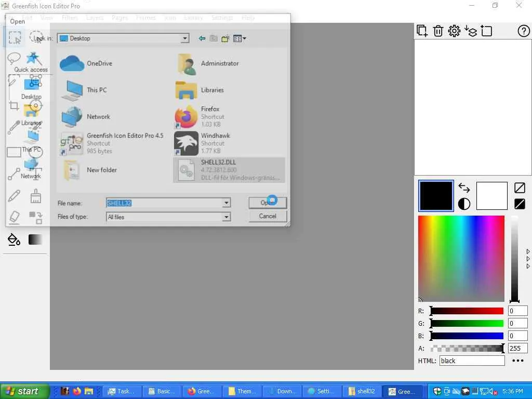Click the alpha A channel slider
This screenshot has height=399, width=532.
tap(467, 348)
